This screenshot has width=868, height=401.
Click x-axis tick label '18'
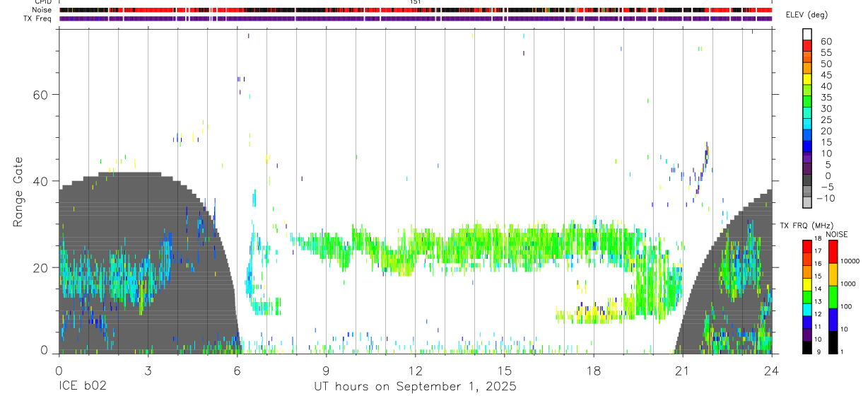[594, 371]
